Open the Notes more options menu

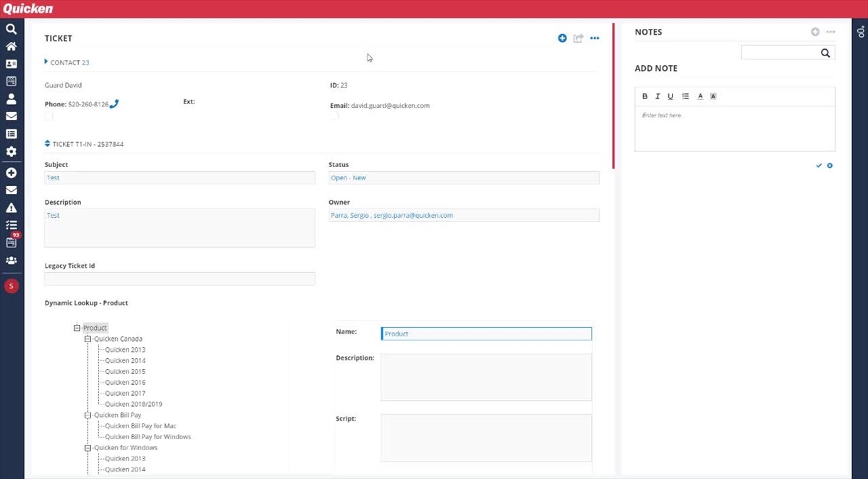(x=830, y=32)
